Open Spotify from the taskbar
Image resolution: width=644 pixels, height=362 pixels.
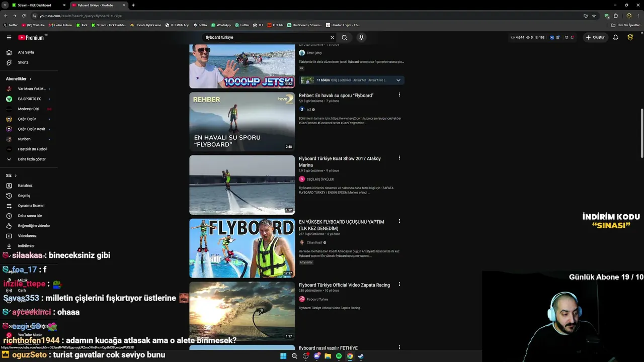coord(339,356)
